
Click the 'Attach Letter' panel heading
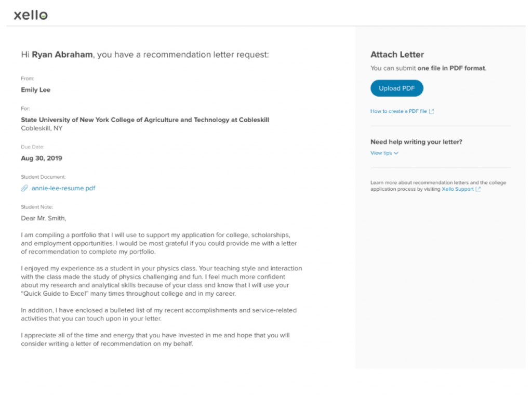[397, 55]
